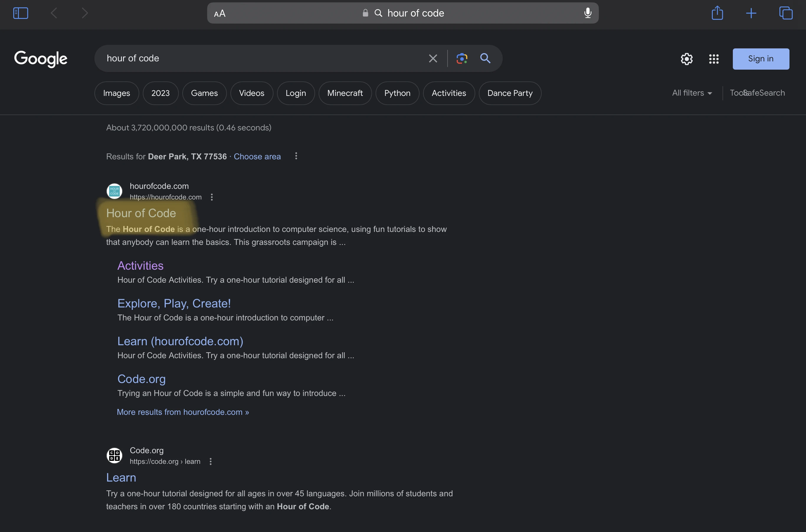Search by image with Google Lens
This screenshot has width=806, height=532.
coord(462,58)
